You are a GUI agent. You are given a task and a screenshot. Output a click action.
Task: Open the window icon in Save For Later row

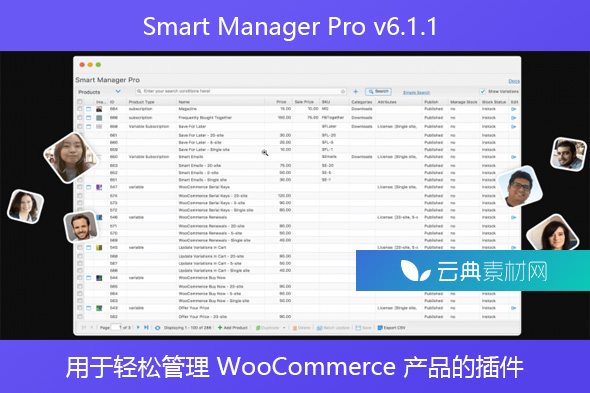[89, 126]
